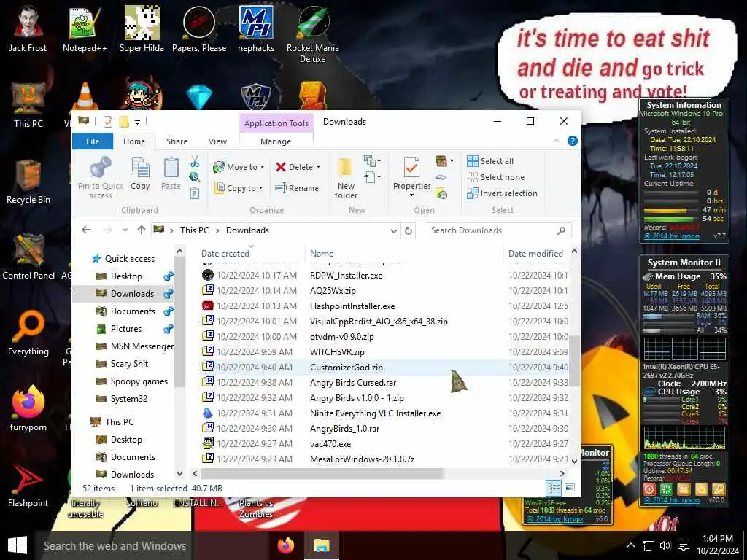747x560 pixels.
Task: Expand the Delete dropdown arrow
Action: point(318,167)
